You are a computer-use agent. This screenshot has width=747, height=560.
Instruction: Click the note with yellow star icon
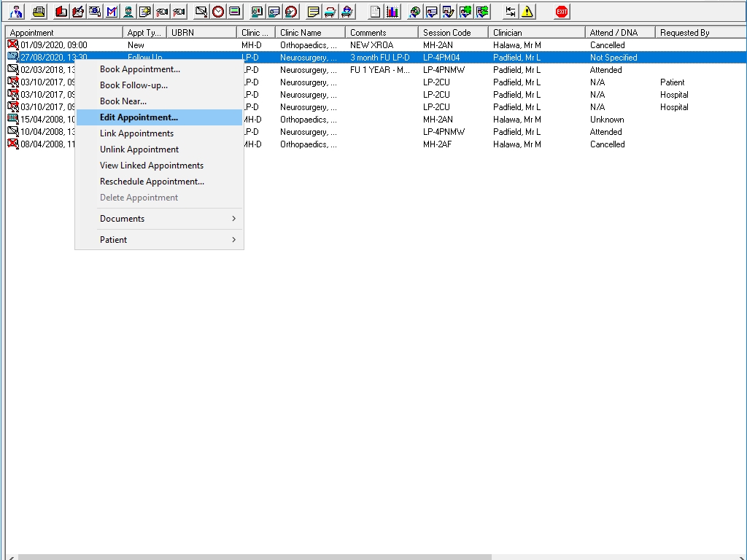click(145, 12)
